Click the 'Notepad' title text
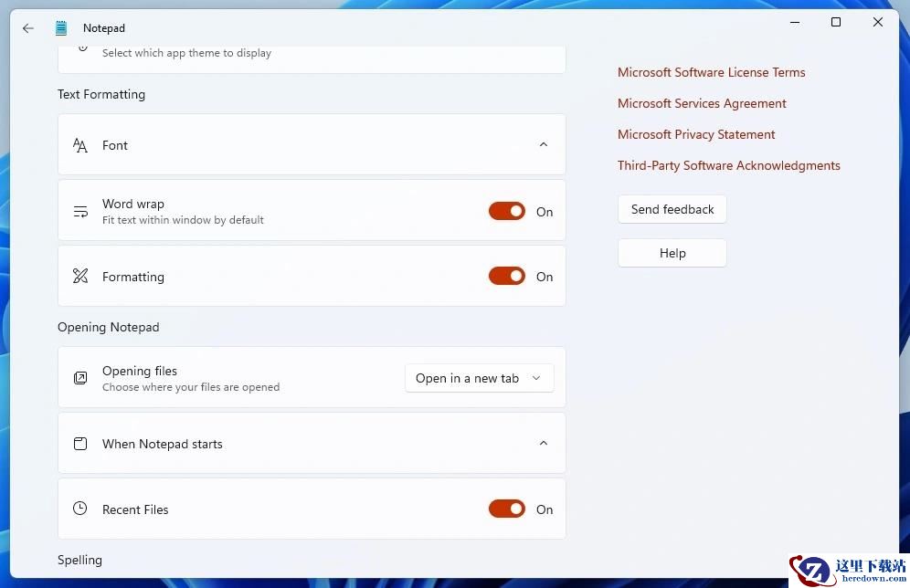The width and height of the screenshot is (910, 588). (104, 27)
